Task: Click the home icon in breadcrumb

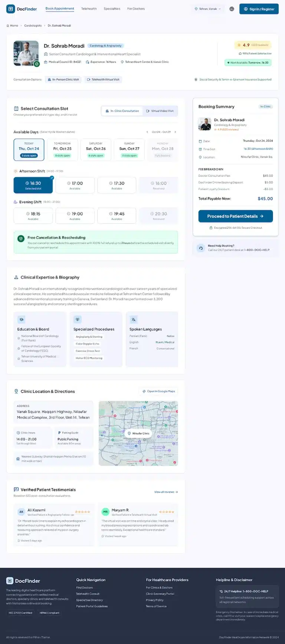Action: click(x=8, y=26)
